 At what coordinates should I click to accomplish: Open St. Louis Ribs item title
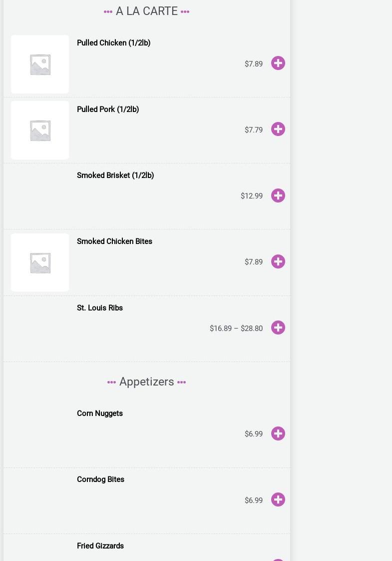pyautogui.click(x=100, y=308)
